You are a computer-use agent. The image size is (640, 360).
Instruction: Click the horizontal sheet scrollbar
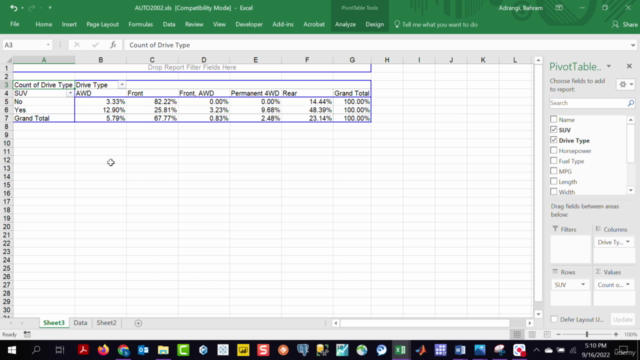click(x=425, y=323)
